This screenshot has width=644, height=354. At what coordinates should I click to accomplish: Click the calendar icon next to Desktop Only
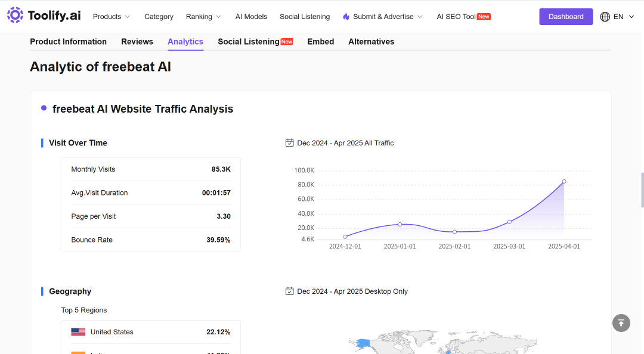click(290, 291)
